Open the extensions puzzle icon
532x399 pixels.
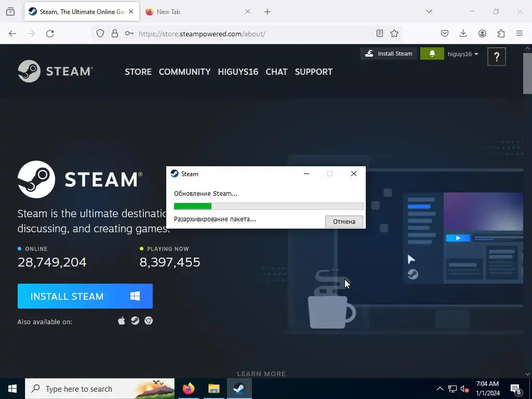[501, 33]
